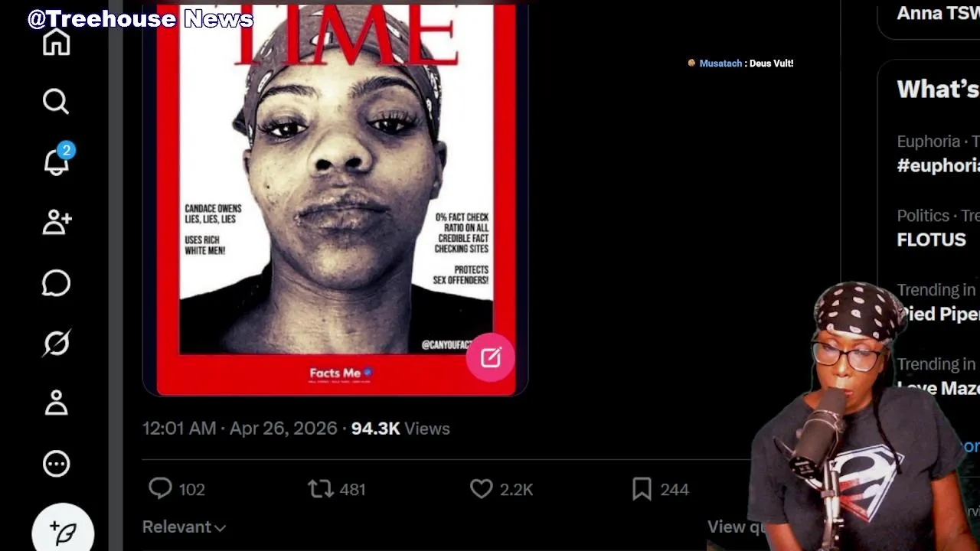This screenshot has height=551, width=980.
Task: Repost the tweet showing 481 reposts
Action: (x=337, y=489)
